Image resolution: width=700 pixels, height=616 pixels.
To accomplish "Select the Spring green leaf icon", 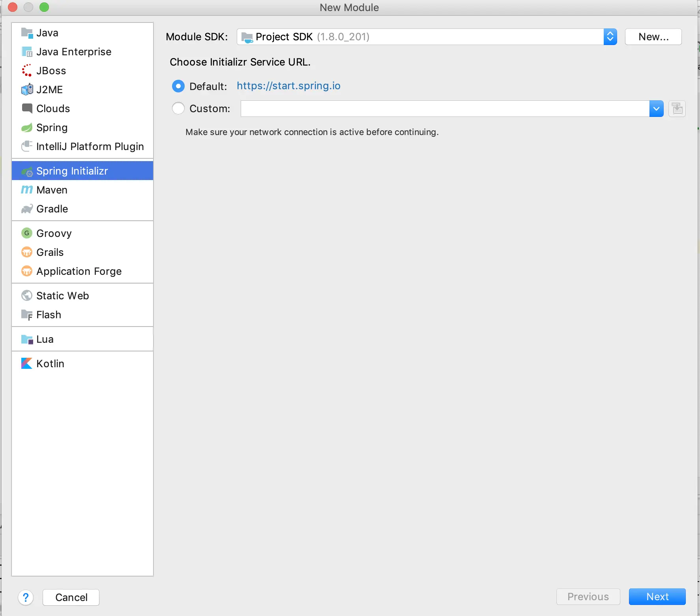I will click(27, 128).
